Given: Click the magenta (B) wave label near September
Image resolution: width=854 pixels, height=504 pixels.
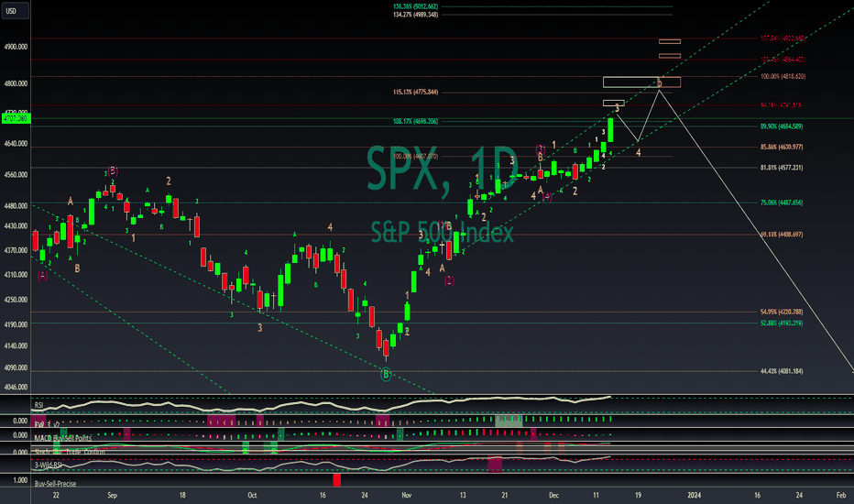Looking at the screenshot, I should point(113,170).
